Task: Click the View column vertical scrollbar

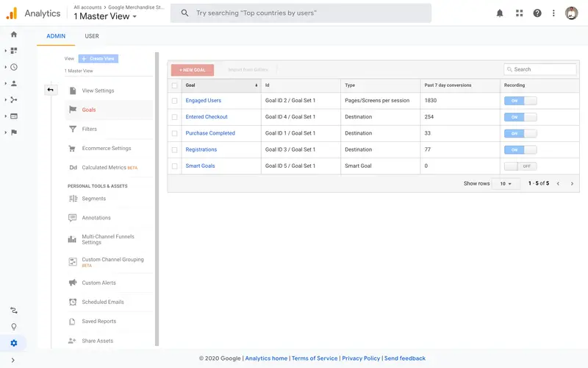Action: click(157, 199)
